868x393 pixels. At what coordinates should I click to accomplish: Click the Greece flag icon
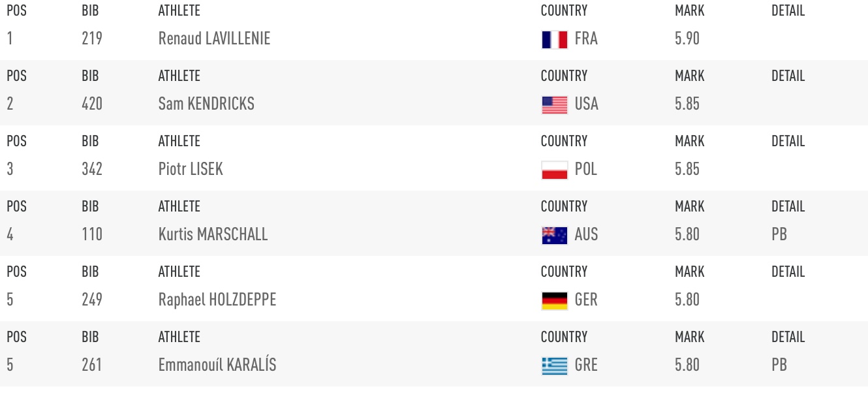(x=554, y=366)
